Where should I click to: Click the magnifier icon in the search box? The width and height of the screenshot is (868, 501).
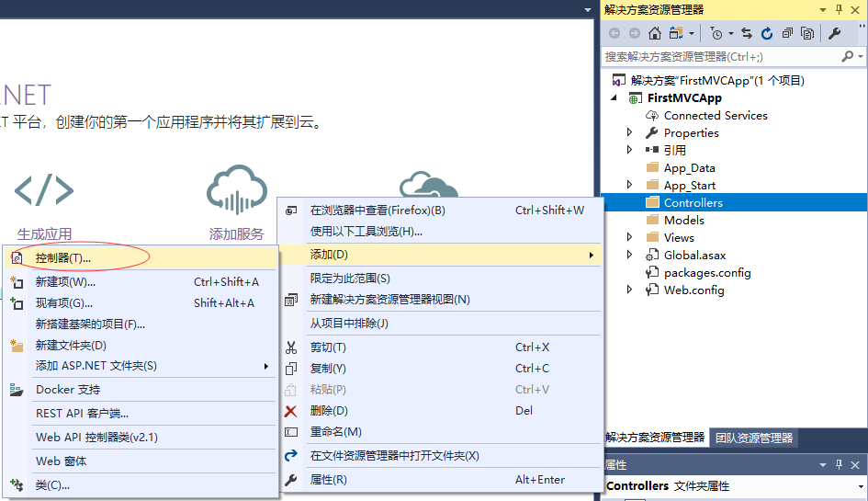coord(847,57)
